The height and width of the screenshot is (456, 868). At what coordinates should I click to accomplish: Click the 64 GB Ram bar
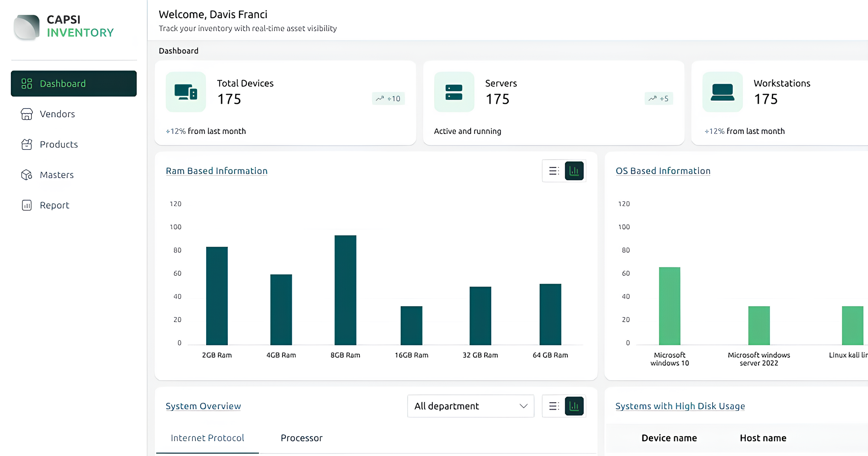[550, 314]
